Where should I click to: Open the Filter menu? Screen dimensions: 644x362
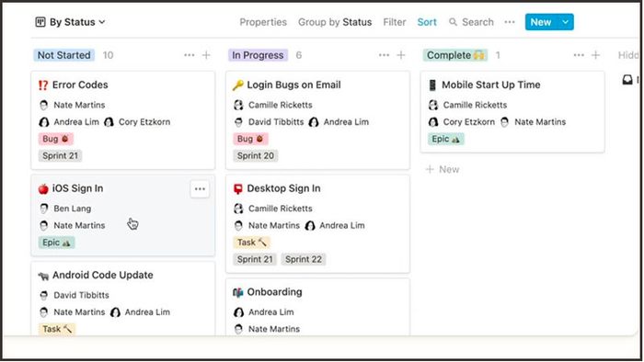395,22
